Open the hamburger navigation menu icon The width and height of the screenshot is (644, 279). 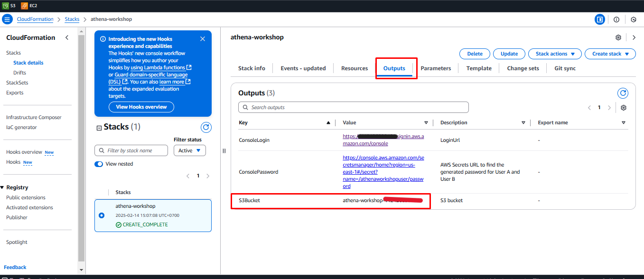pos(7,19)
